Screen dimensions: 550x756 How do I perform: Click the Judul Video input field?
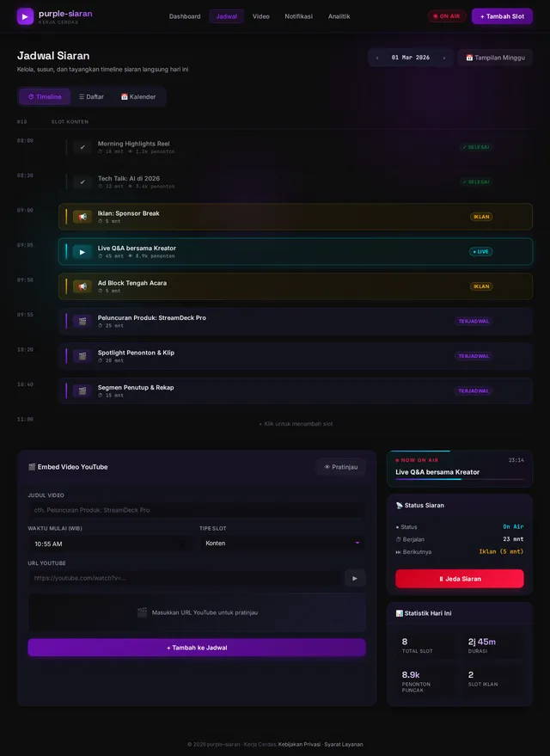196,510
